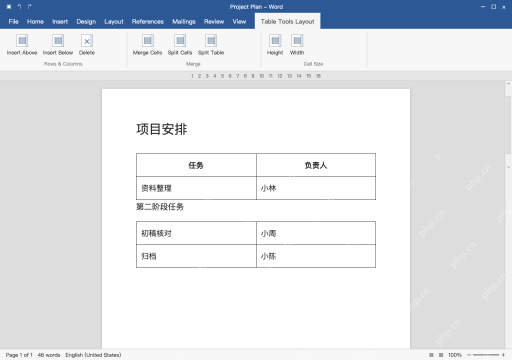Click the second view layout icon beside 100%

[441, 355]
